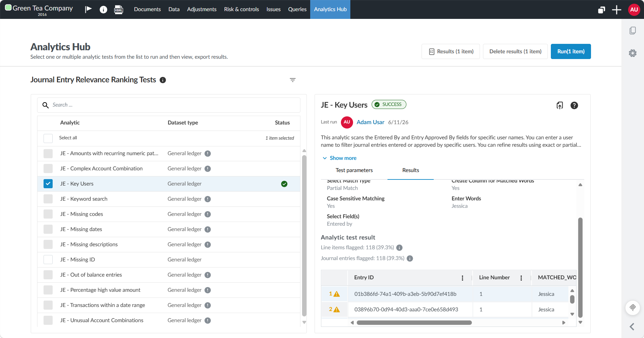The image size is (644, 338).
Task: Open the documents panel icon in right sidebar
Action: click(633, 31)
